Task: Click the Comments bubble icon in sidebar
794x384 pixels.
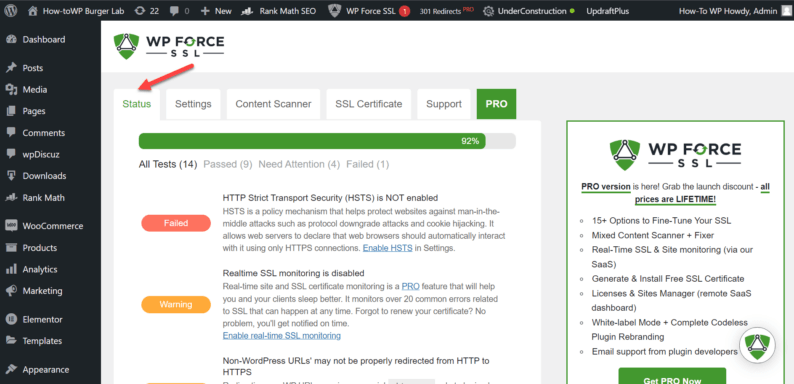Action: pyautogui.click(x=12, y=133)
